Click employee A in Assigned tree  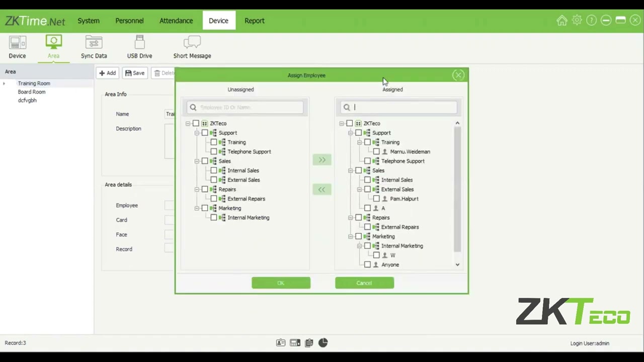(x=383, y=208)
